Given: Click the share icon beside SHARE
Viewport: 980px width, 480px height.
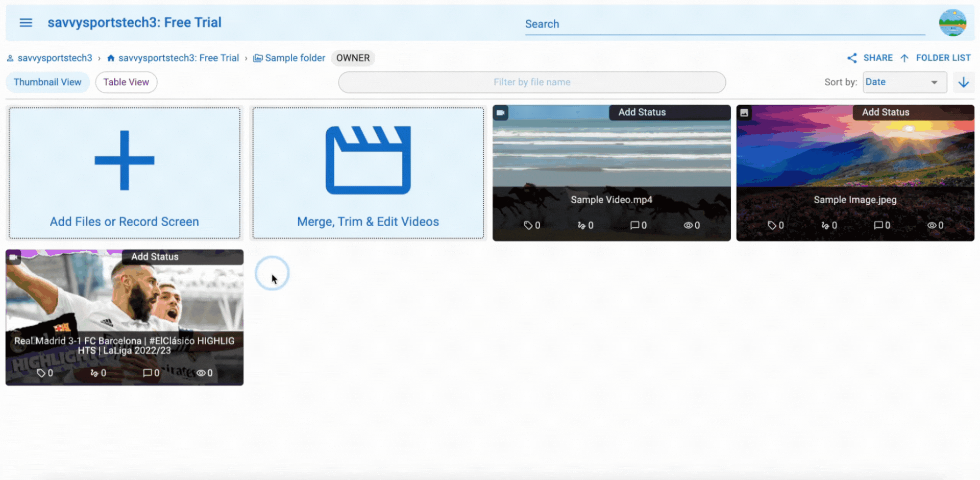Looking at the screenshot, I should [x=852, y=58].
